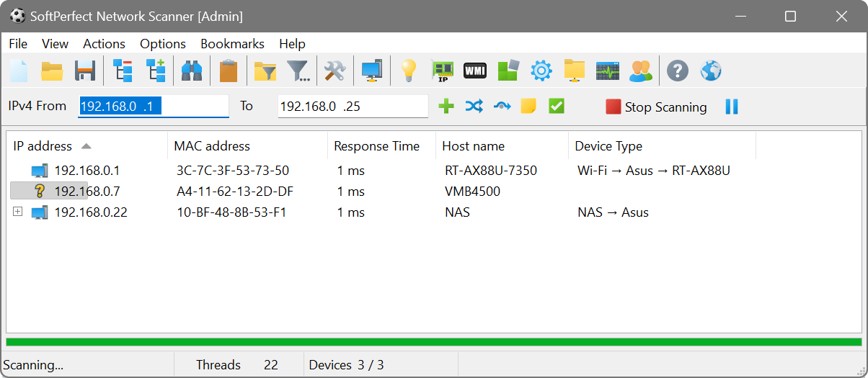The width and height of the screenshot is (868, 378).
Task: Sort by the MAC address column header
Action: 247,146
